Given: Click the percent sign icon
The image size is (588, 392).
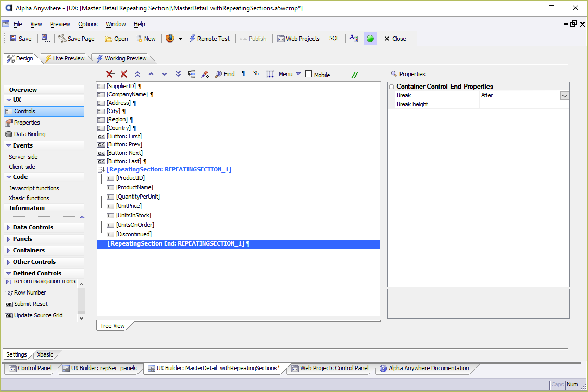Looking at the screenshot, I should click(256, 73).
